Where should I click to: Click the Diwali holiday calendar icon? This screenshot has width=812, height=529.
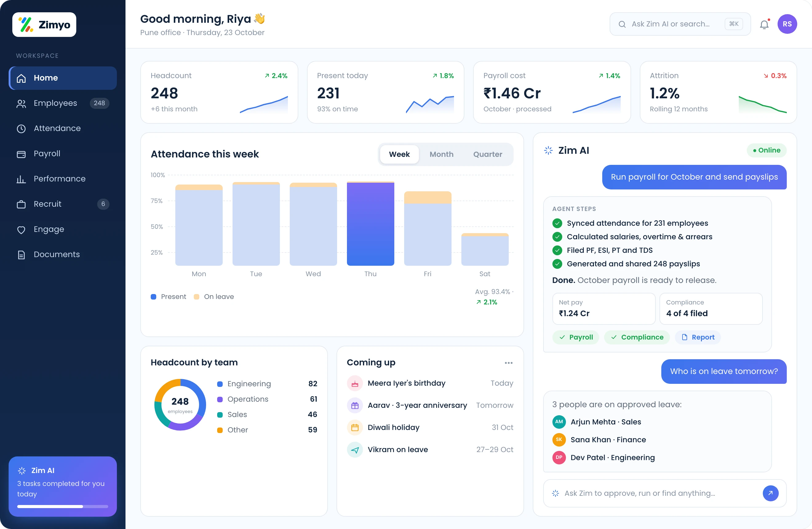pyautogui.click(x=355, y=428)
